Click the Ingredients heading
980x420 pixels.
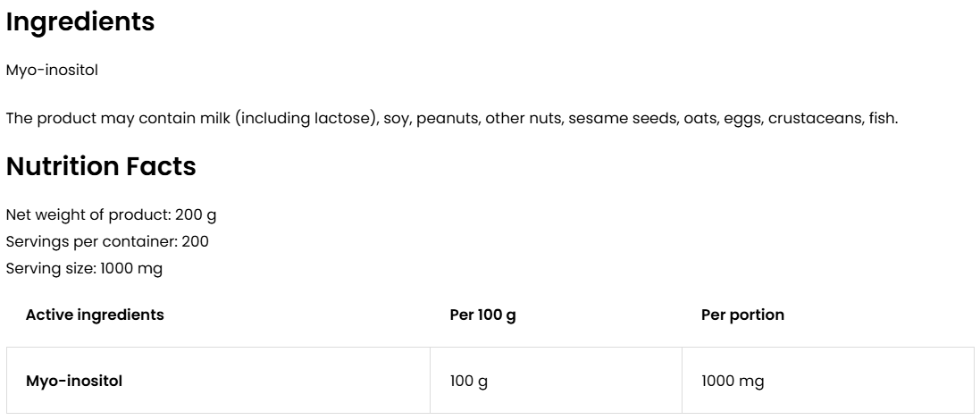(x=80, y=23)
